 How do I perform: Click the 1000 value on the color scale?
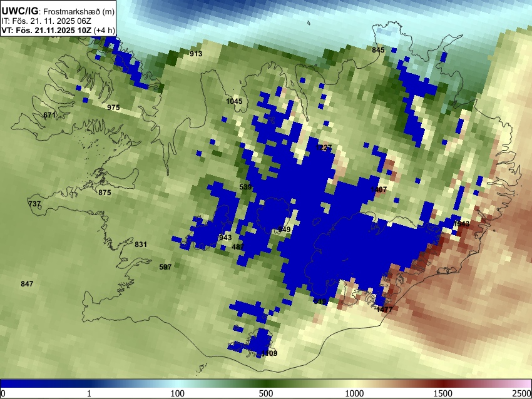[354, 393]
